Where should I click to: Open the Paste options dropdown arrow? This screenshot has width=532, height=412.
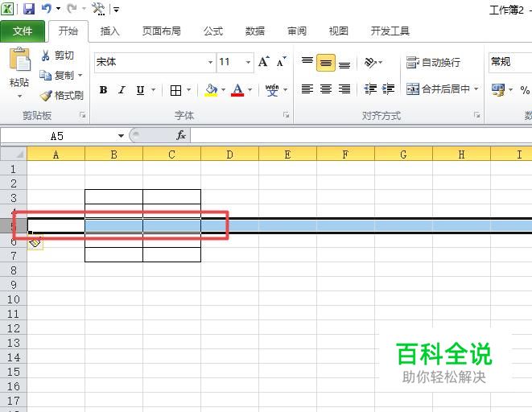coord(19,97)
